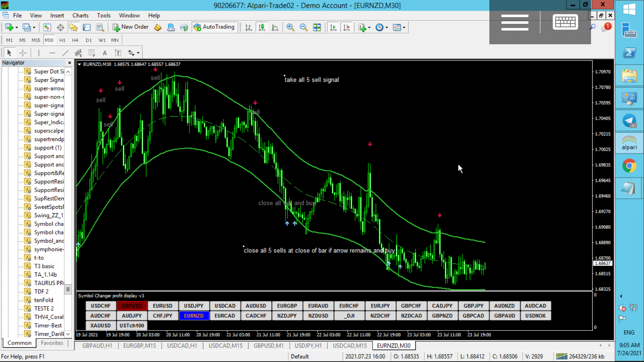Select the M1 timeframe
The image size is (644, 362).
click(x=9, y=40)
